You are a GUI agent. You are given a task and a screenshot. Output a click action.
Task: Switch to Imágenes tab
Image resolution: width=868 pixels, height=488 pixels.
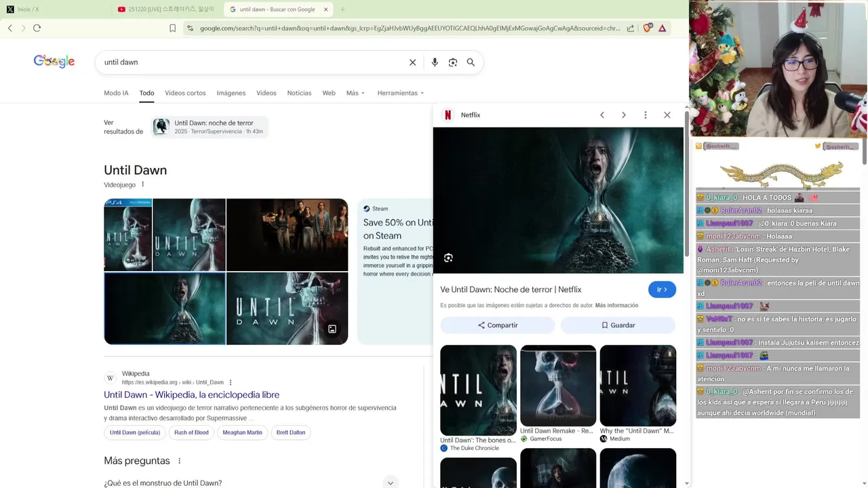coord(231,93)
